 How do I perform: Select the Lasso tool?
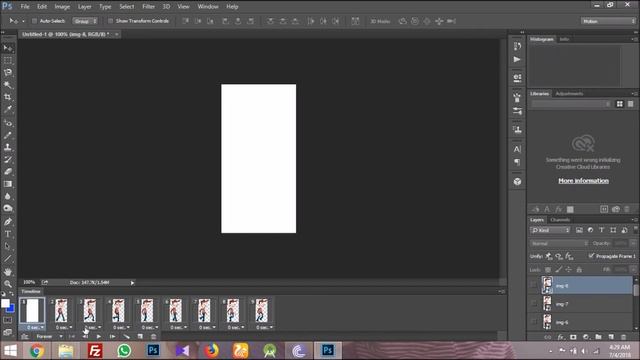(8, 73)
